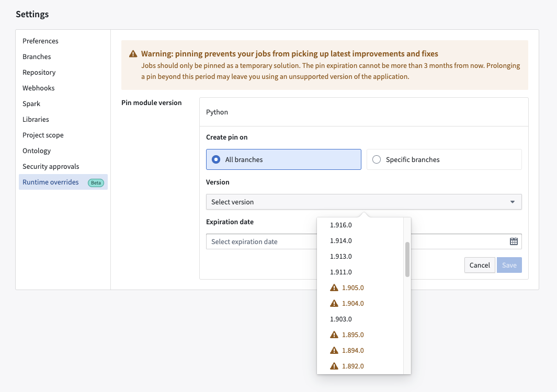Image resolution: width=557 pixels, height=392 pixels.
Task: Click the Cancel button
Action: point(480,265)
